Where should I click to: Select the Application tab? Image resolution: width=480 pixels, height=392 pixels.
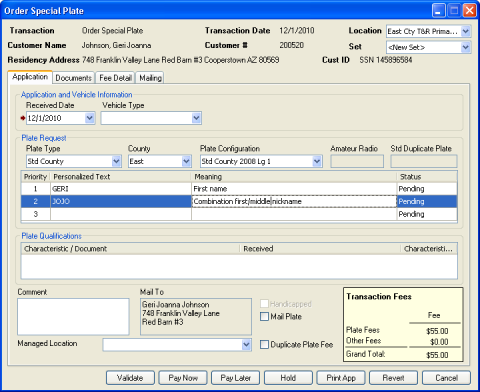pyautogui.click(x=30, y=77)
